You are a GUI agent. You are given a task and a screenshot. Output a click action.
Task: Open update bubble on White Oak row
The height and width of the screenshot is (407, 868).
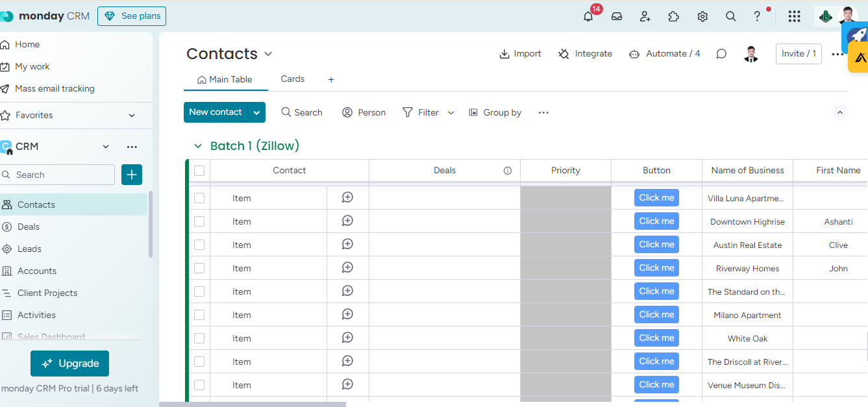[347, 338]
